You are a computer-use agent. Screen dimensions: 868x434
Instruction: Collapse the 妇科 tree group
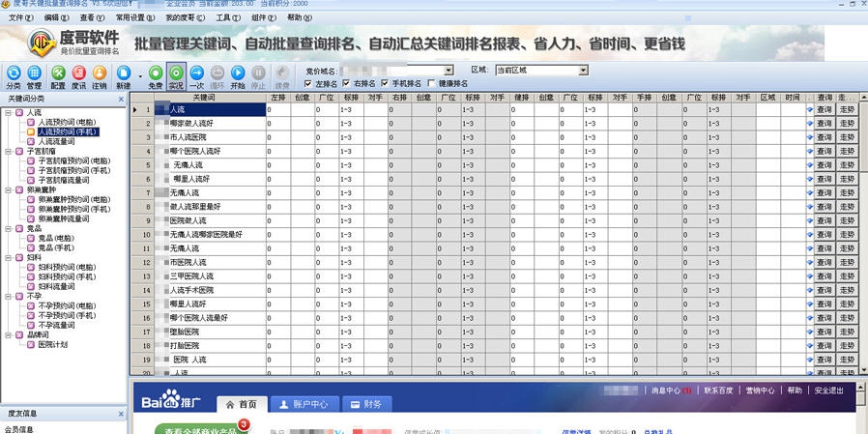(x=9, y=257)
